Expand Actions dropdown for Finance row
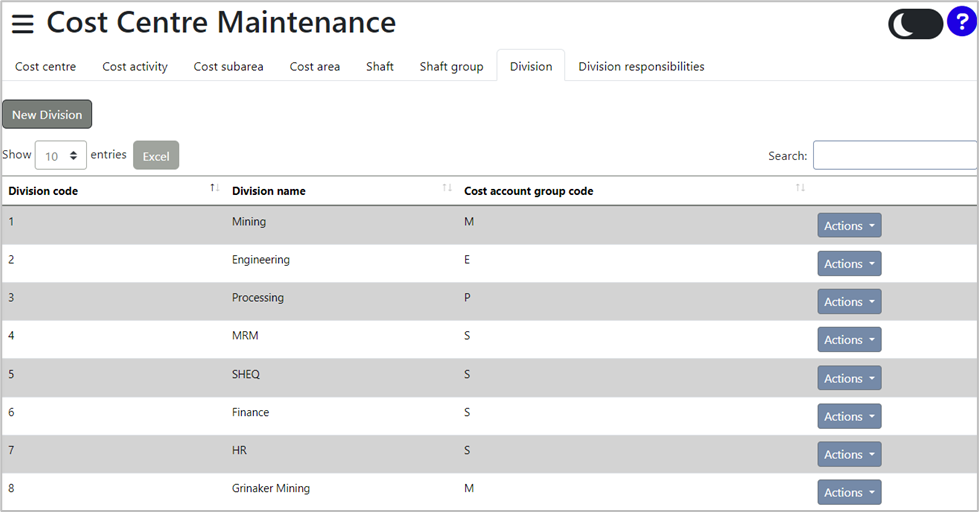979x512 pixels. (849, 416)
